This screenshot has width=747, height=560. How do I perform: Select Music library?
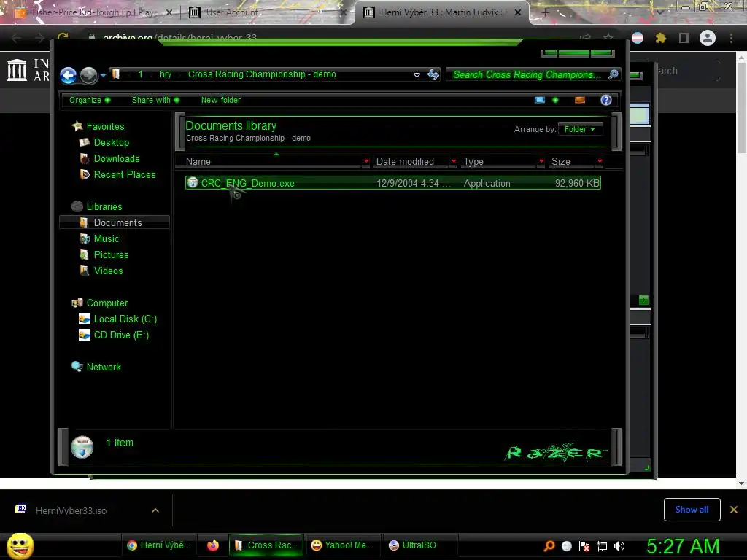click(x=107, y=238)
